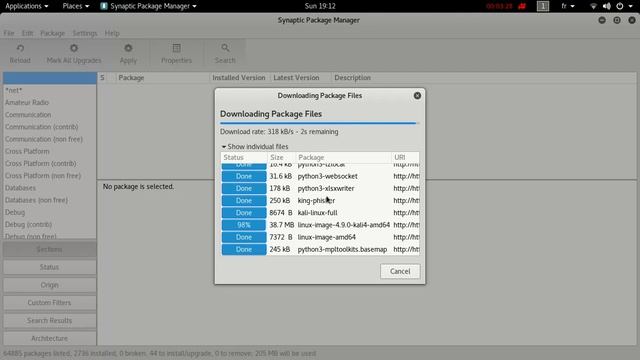The height and width of the screenshot is (360, 640).
Task: Click the 38.7 MB size cell
Action: coord(282,225)
